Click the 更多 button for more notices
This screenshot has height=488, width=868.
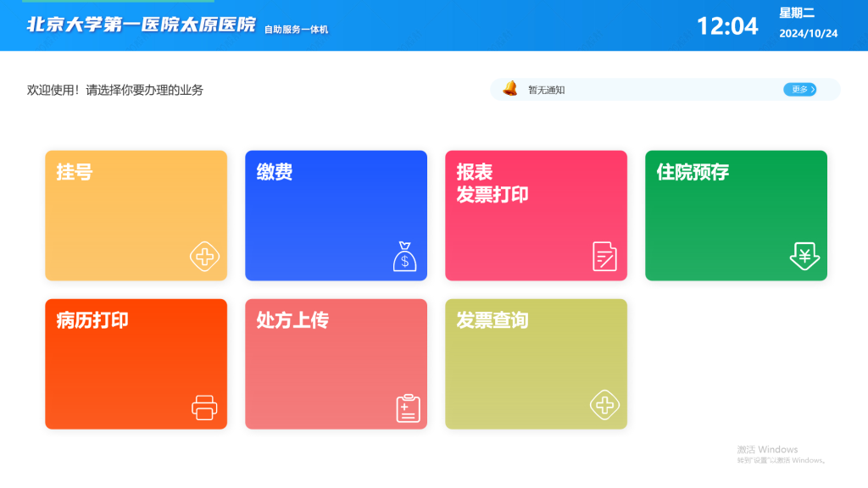pos(800,89)
